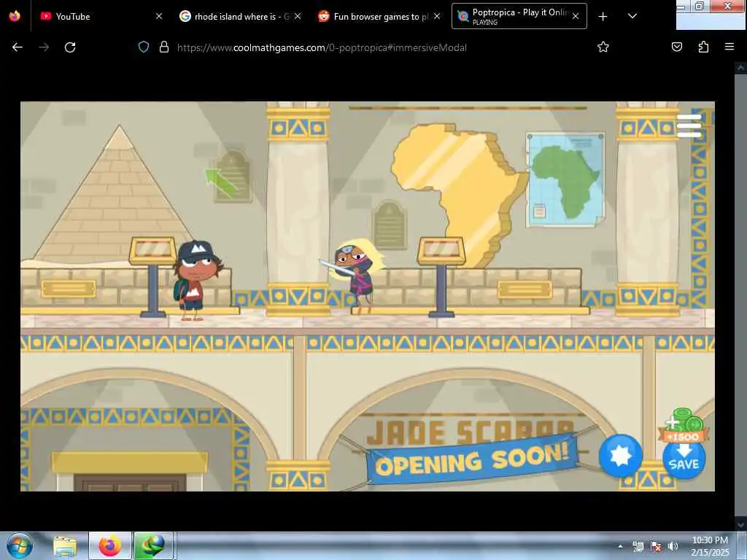Click the capped character with backpack
This screenshot has width=747, height=560.
[196, 281]
